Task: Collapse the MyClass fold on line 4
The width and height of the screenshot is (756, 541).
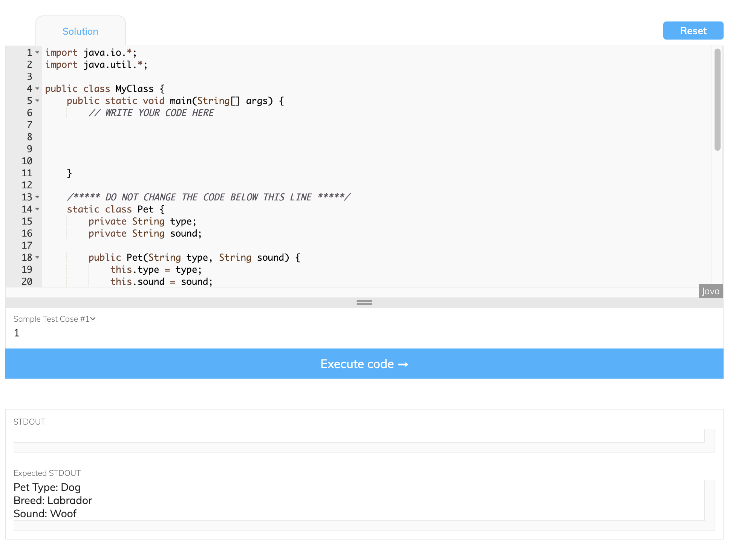Action: pos(37,89)
